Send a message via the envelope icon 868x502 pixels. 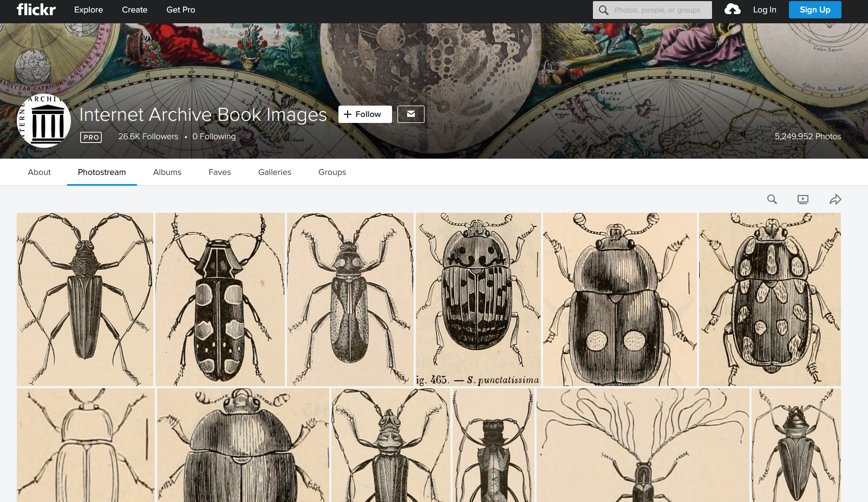pos(410,114)
